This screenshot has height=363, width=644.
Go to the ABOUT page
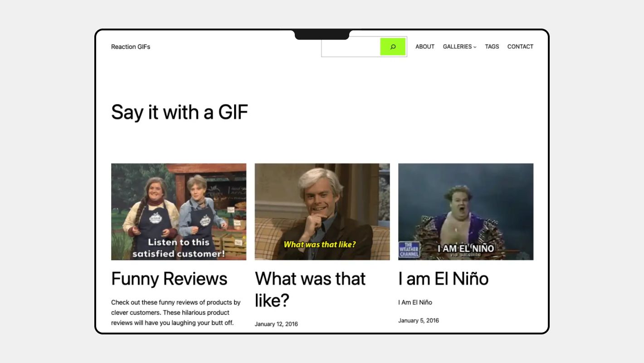point(425,47)
